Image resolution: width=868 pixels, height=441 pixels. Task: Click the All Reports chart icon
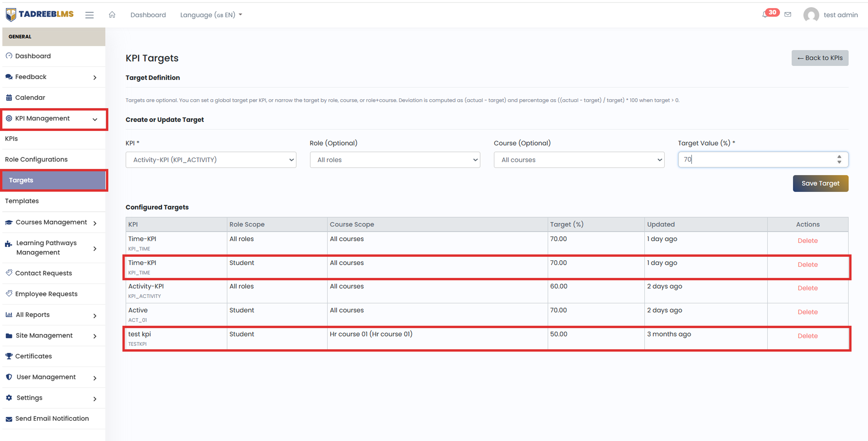(x=9, y=315)
